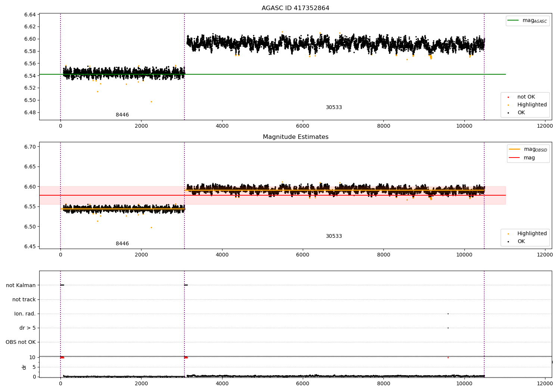Screen dimensions: 560x392
Task: Click the '6.64' y-axis tick in top plot
Action: (x=30, y=15)
